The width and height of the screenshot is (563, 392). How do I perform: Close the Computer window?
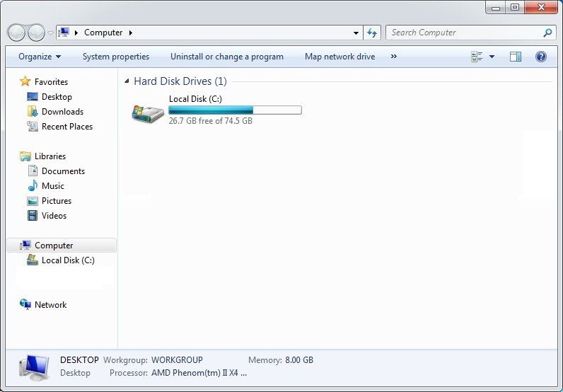click(541, 7)
